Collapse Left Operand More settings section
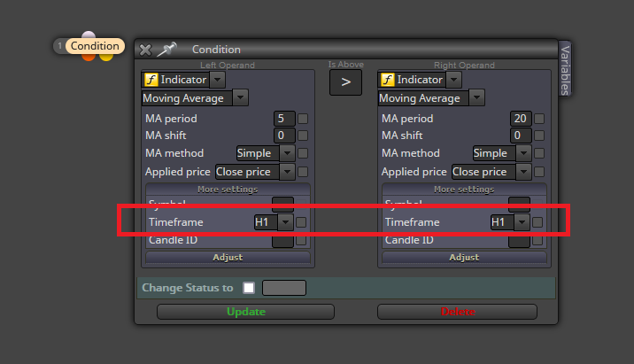 point(228,190)
